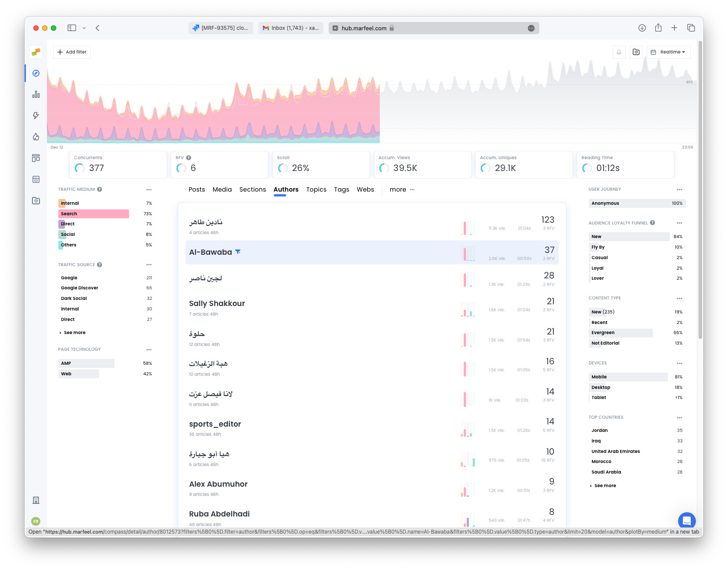Open the Realtime time range dropdown
This screenshot has height=570, width=728.
point(668,52)
